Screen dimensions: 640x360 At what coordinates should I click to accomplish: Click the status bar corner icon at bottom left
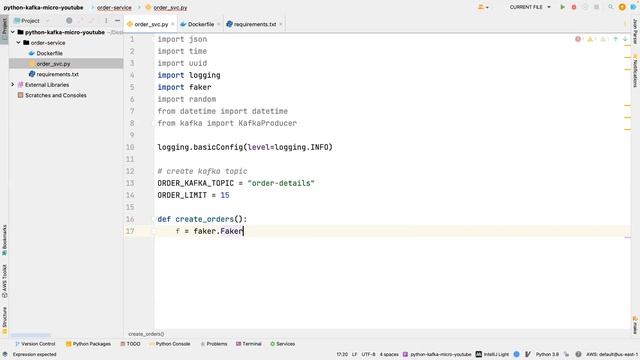4,354
